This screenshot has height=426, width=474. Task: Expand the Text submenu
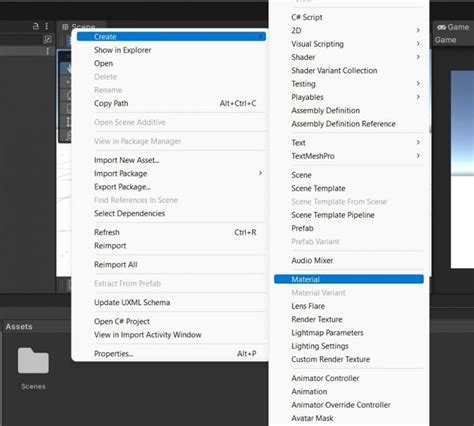click(349, 143)
